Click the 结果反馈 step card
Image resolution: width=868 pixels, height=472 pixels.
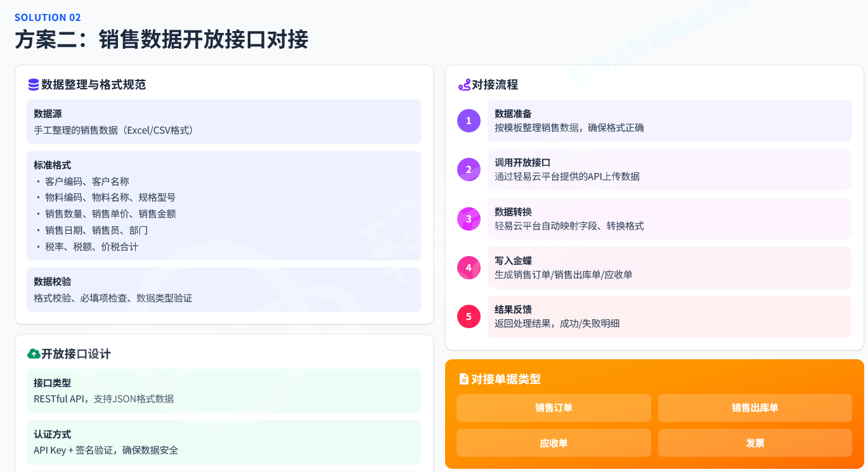point(669,316)
